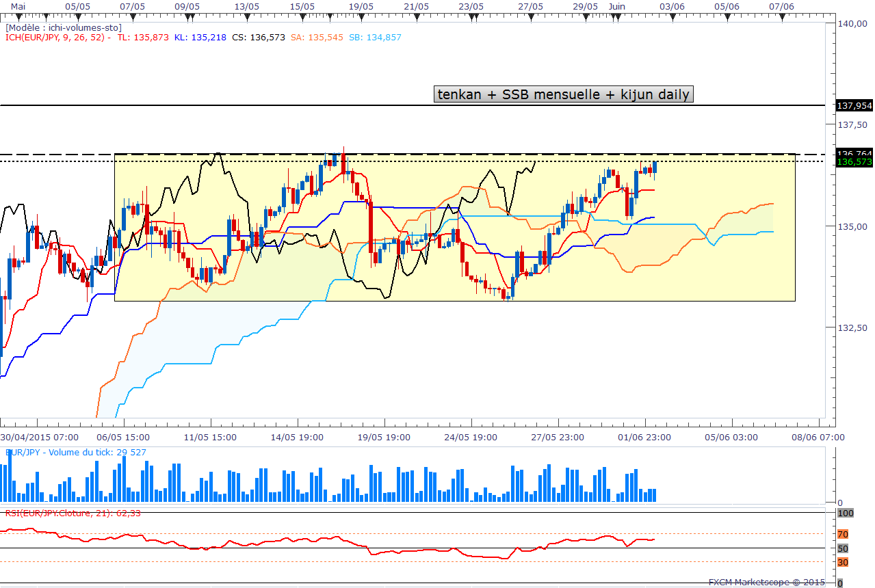Click the '27/05 23:00' bottom time label
Viewport: 875px width, 588px height.
click(557, 437)
